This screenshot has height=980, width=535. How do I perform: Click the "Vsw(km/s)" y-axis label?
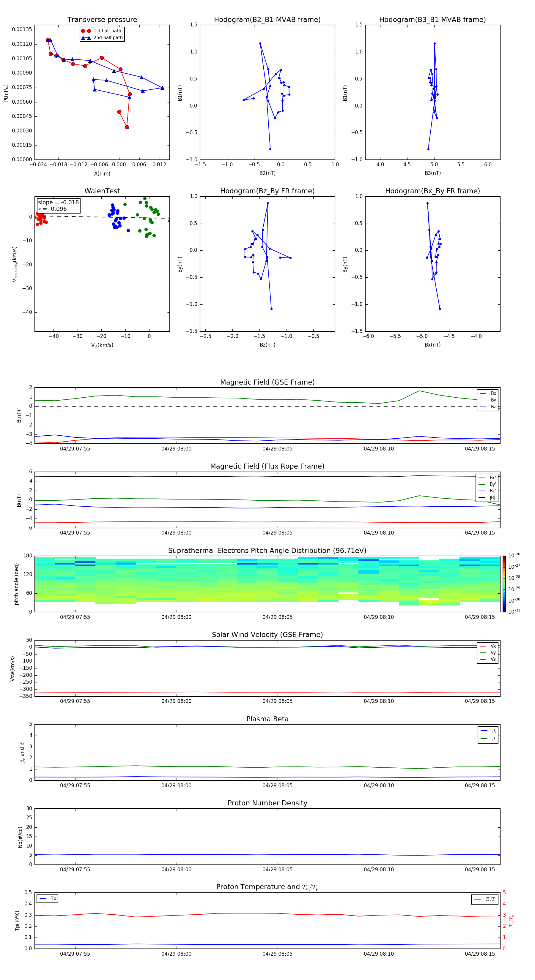pyautogui.click(x=12, y=668)
